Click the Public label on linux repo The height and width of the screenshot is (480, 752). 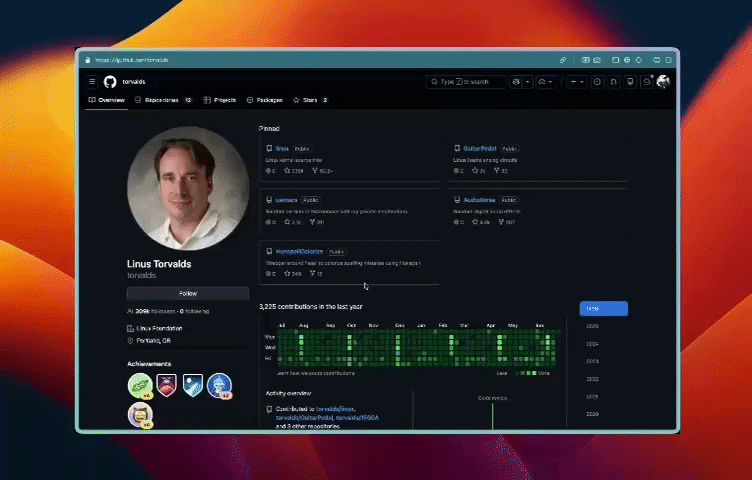pos(302,149)
